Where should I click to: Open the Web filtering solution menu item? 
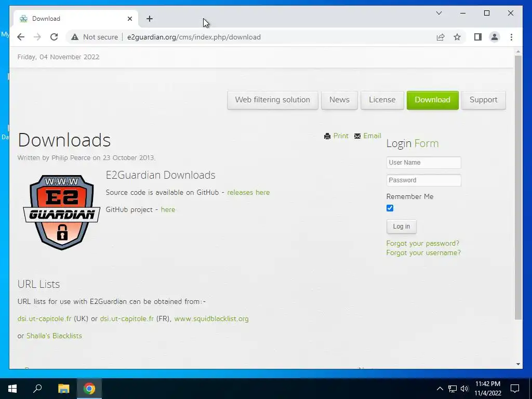(x=272, y=100)
